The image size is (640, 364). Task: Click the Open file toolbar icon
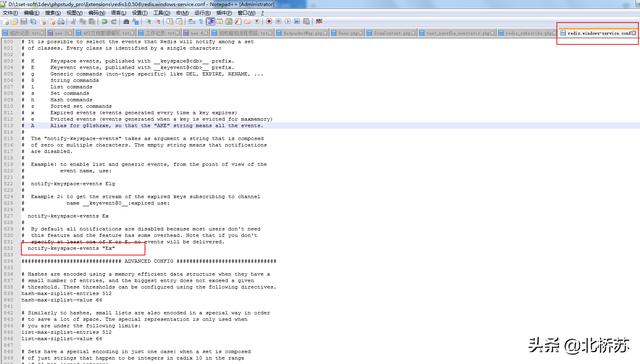pos(15,22)
